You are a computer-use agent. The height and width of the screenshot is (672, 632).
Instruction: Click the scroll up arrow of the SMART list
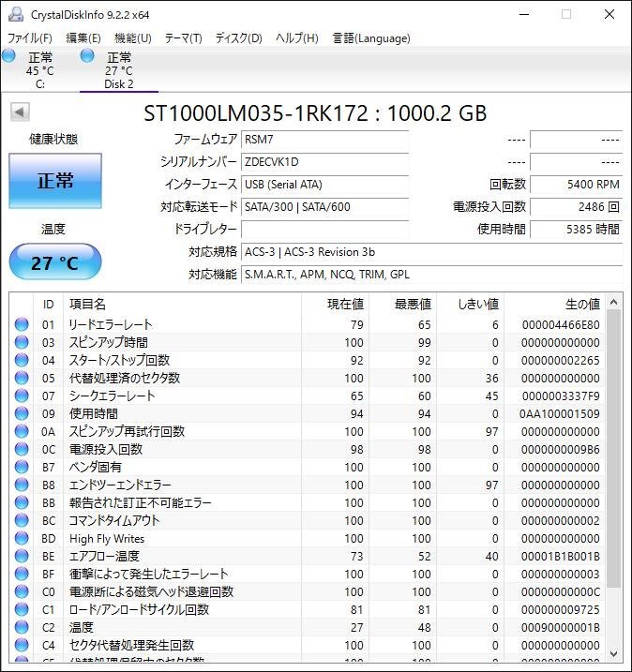tap(613, 302)
